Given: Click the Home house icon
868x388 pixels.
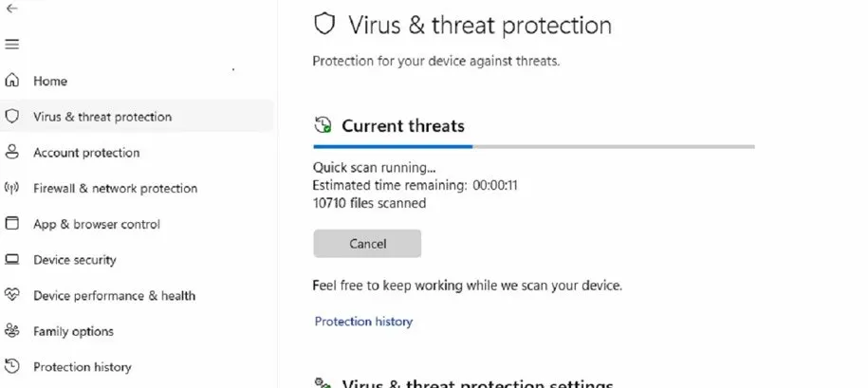Looking at the screenshot, I should 12,82.
